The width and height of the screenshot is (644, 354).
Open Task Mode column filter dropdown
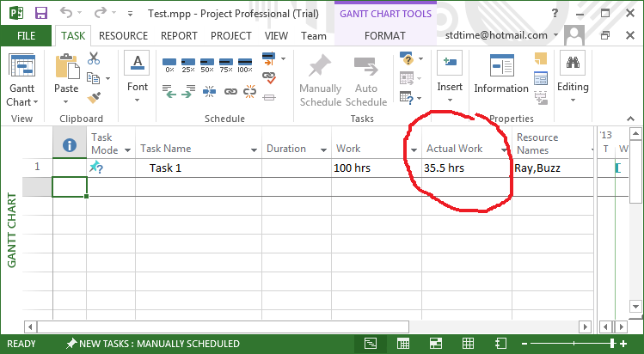point(127,150)
